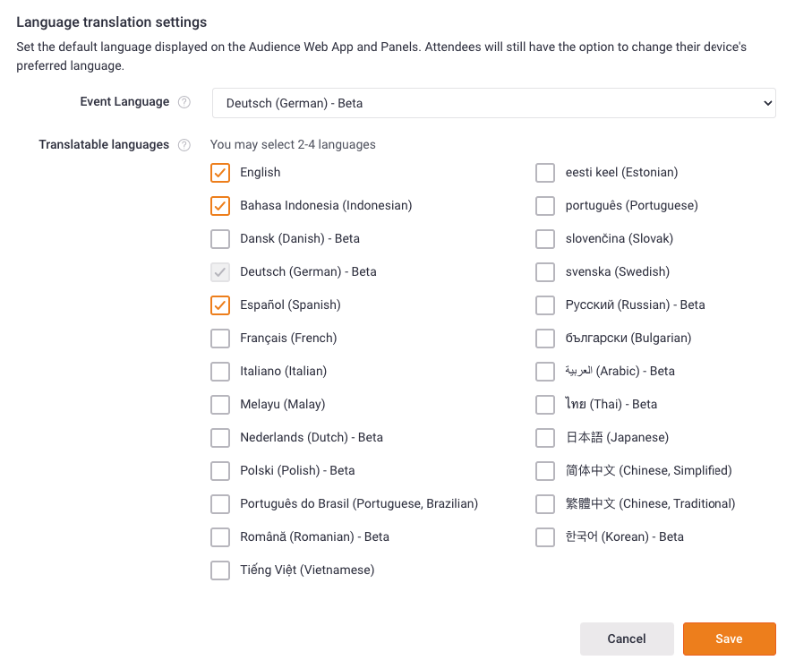The width and height of the screenshot is (812, 669).
Task: Uncheck the English checkbox
Action: (x=220, y=172)
